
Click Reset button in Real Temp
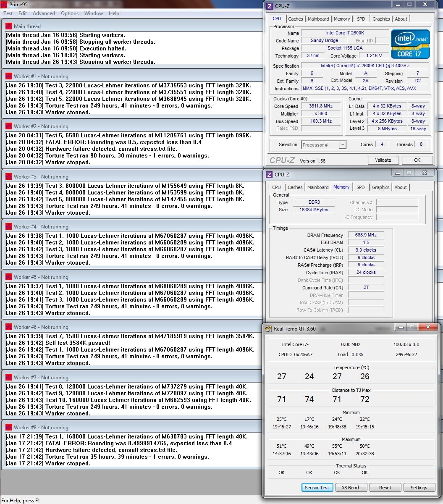385,488
